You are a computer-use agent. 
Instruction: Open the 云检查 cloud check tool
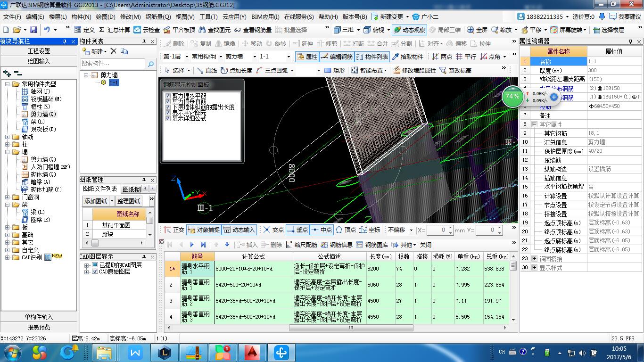coord(147,30)
